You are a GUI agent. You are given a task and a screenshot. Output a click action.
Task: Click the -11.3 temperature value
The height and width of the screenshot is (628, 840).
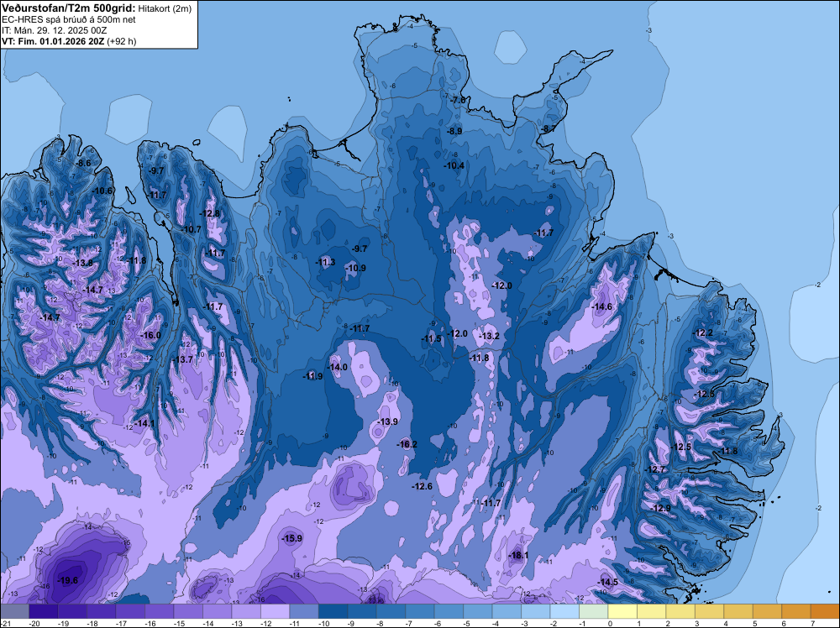click(324, 262)
